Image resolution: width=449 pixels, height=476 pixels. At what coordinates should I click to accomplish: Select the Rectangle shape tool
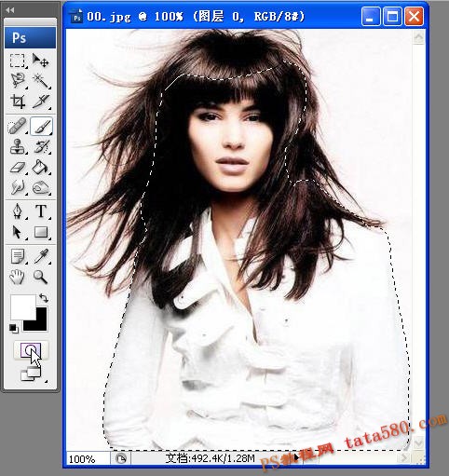click(x=41, y=232)
